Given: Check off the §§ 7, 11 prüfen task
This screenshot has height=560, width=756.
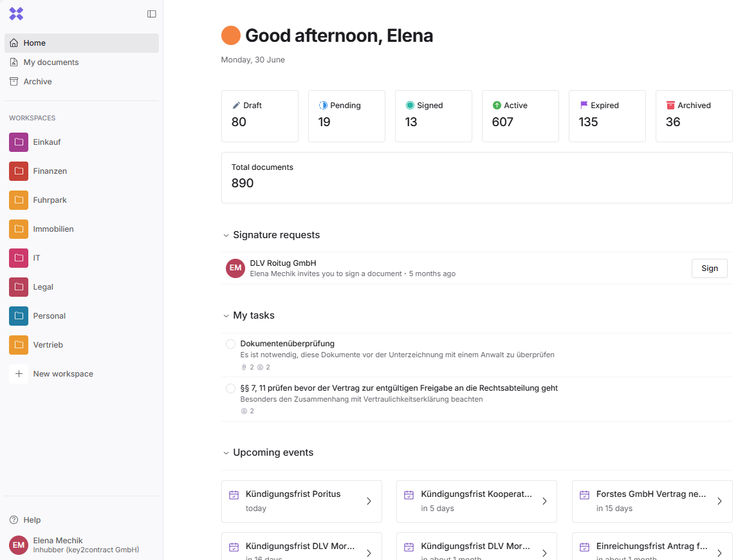Looking at the screenshot, I should [x=230, y=389].
